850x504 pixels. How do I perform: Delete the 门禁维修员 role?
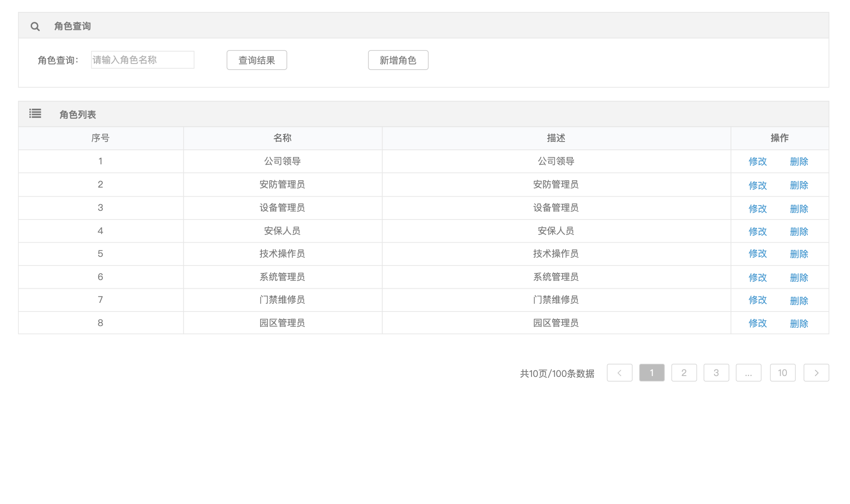(799, 301)
